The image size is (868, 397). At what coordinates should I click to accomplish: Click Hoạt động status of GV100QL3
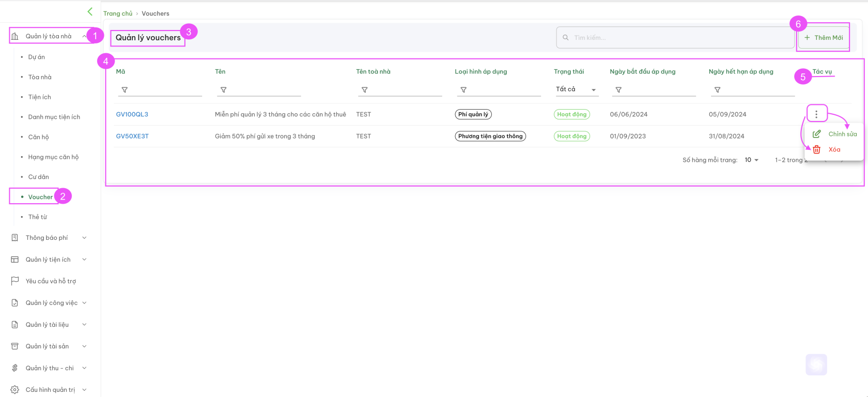click(572, 114)
